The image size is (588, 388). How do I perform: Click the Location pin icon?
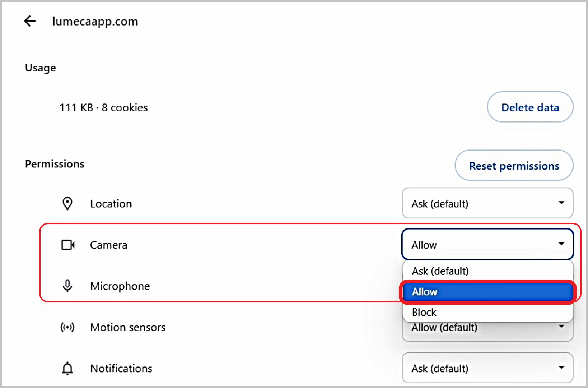67,204
